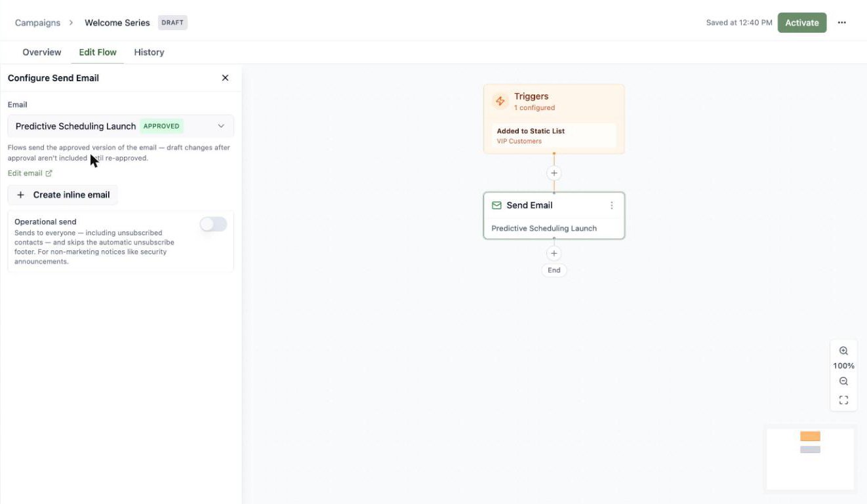Select the Triggers node on canvas
Viewport: 867px width, 504px height.
click(x=554, y=119)
